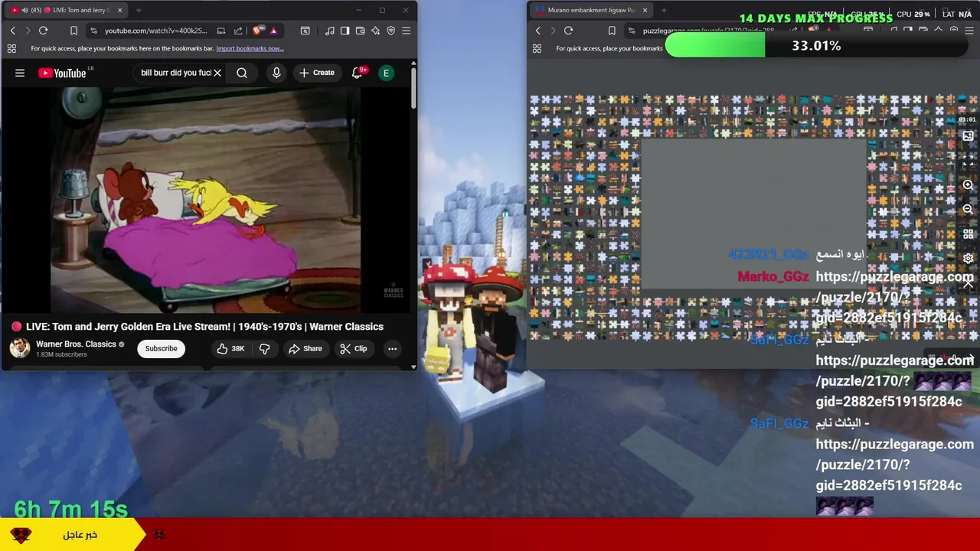Close the LIVE: Tom and Jerry tab
980x551 pixels.
click(120, 10)
